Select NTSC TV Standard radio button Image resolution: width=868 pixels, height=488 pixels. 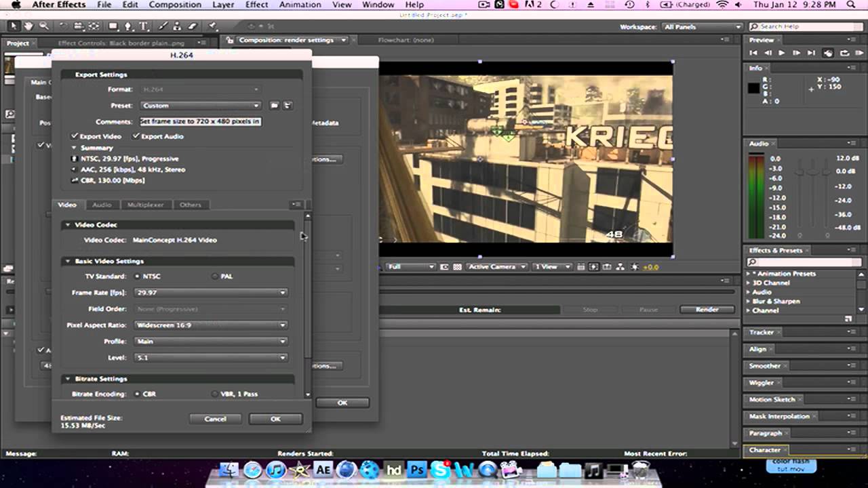coord(138,277)
